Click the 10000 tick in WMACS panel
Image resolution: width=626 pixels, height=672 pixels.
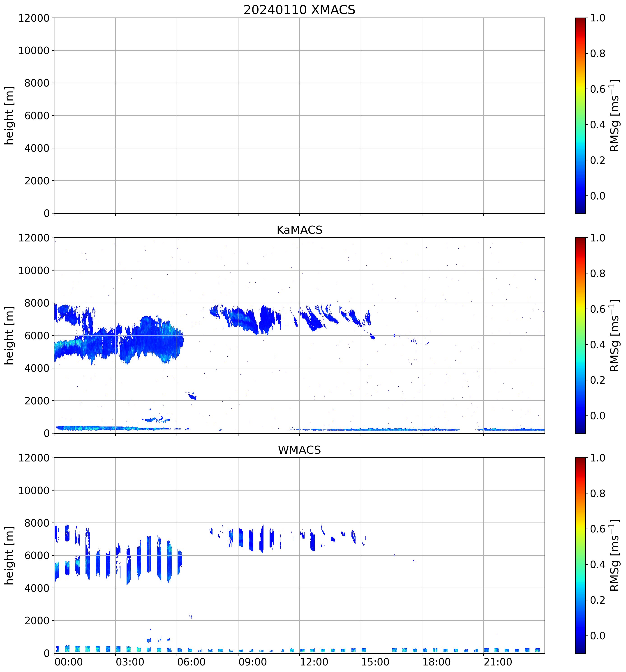[34, 491]
